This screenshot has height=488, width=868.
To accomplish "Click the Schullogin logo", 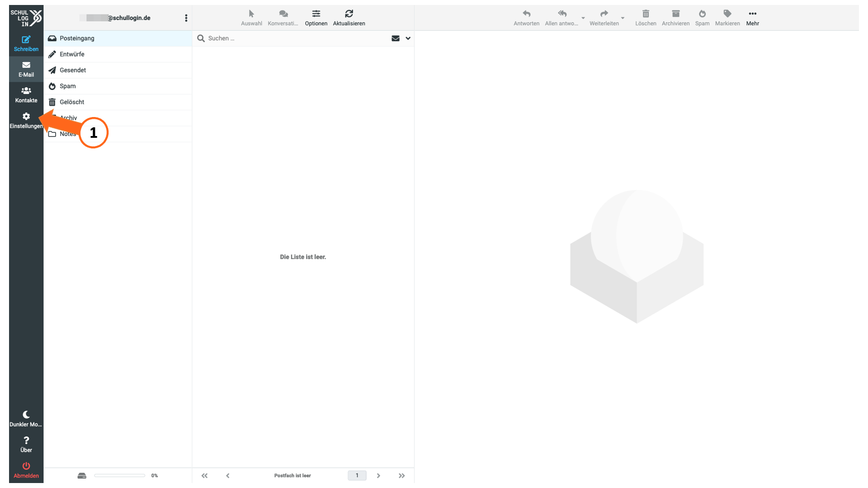I will pos(26,18).
